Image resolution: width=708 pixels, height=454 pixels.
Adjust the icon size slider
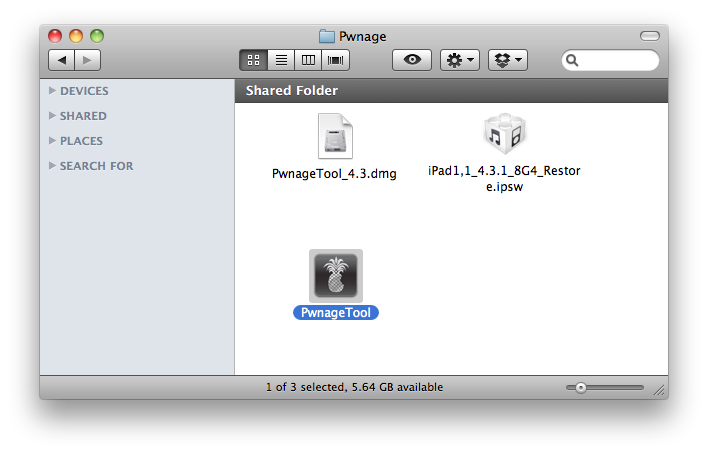[x=581, y=388]
